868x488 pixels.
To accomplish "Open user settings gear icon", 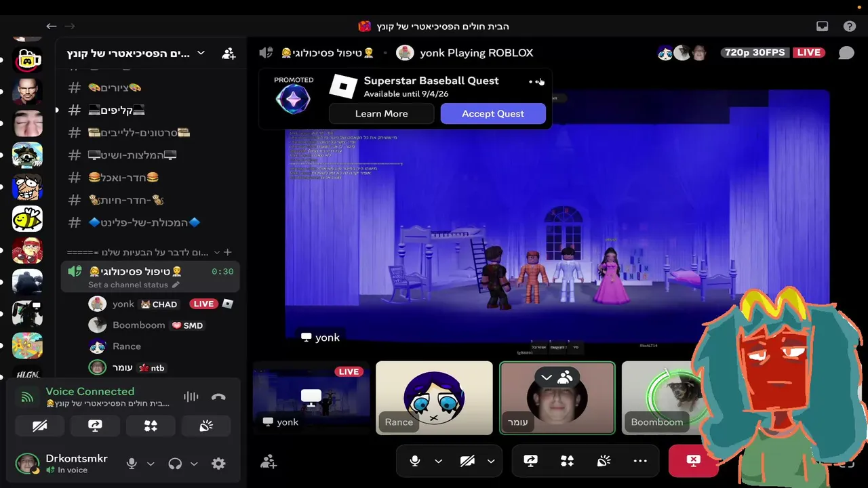I will point(218,464).
